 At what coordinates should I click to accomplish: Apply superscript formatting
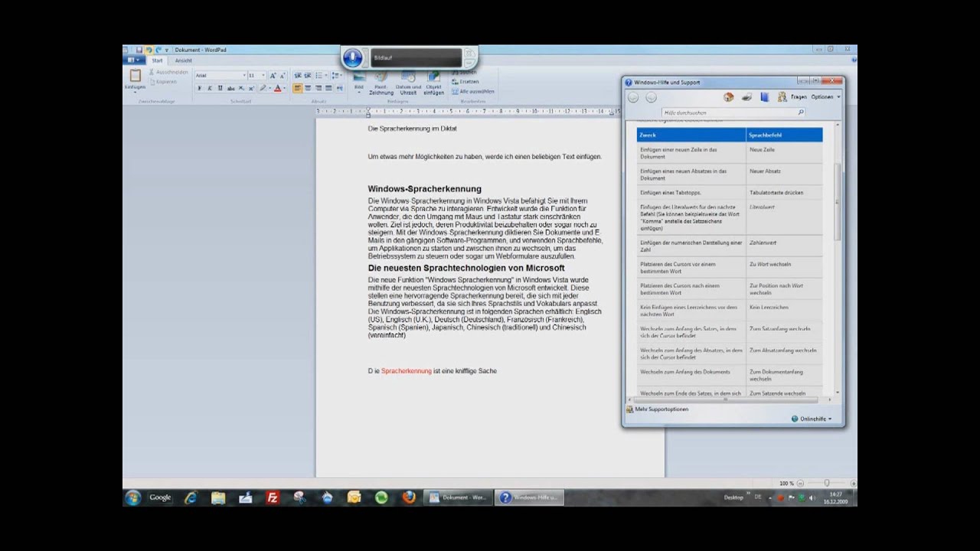[251, 88]
